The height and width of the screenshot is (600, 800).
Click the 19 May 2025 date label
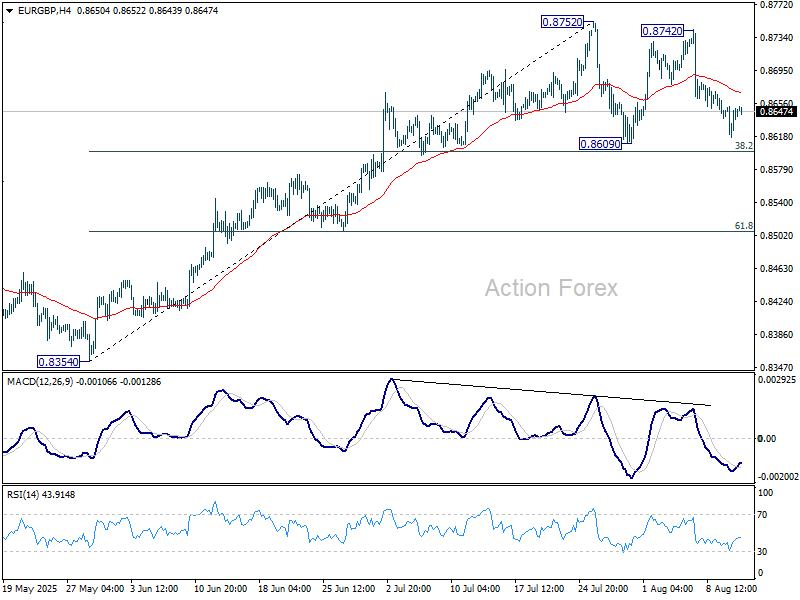tap(31, 588)
